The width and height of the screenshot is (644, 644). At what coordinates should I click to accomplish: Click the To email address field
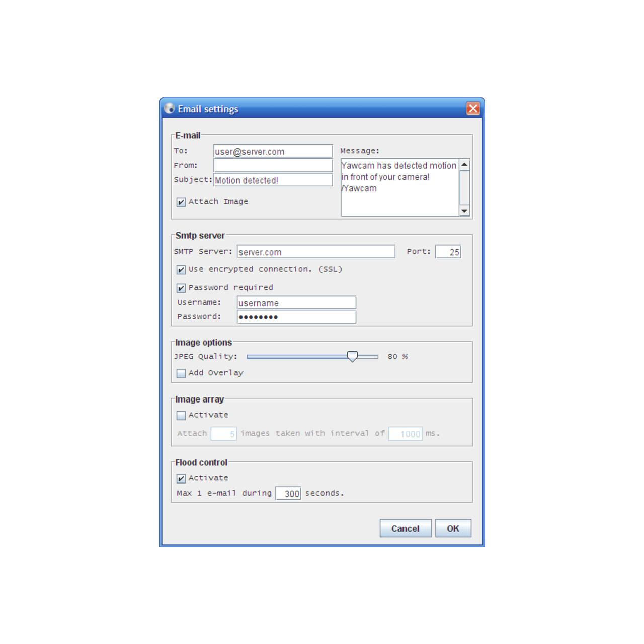click(x=273, y=151)
